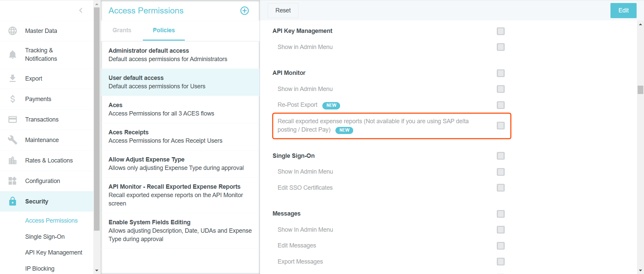644x274 pixels.
Task: Click the Reset button
Action: click(x=283, y=10)
